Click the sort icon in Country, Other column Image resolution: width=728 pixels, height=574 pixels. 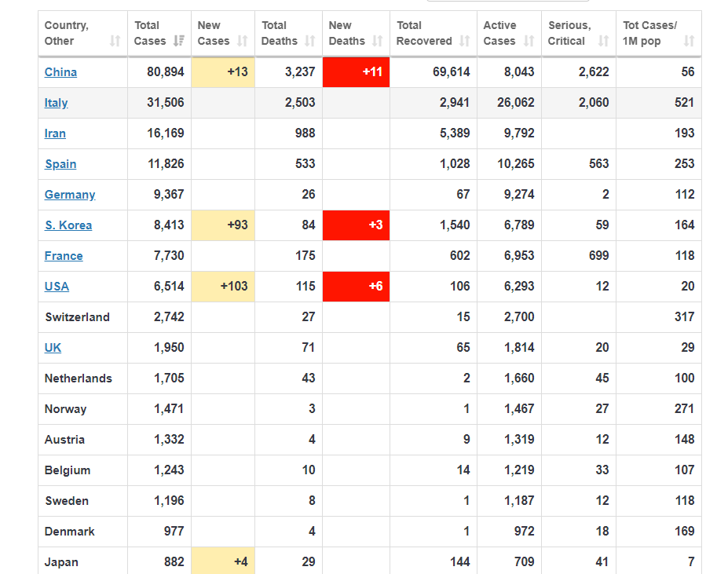[x=115, y=41]
